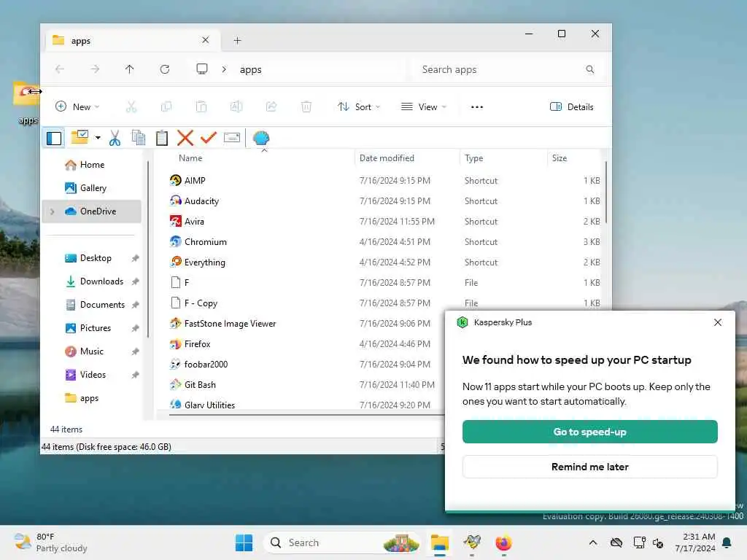This screenshot has width=747, height=560.
Task: Close the apps tab
Action: coord(205,40)
